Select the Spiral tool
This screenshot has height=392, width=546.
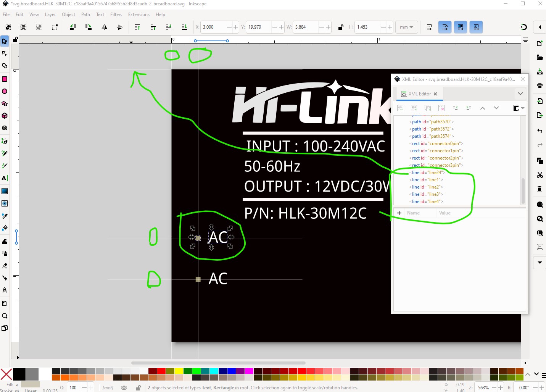5,128
